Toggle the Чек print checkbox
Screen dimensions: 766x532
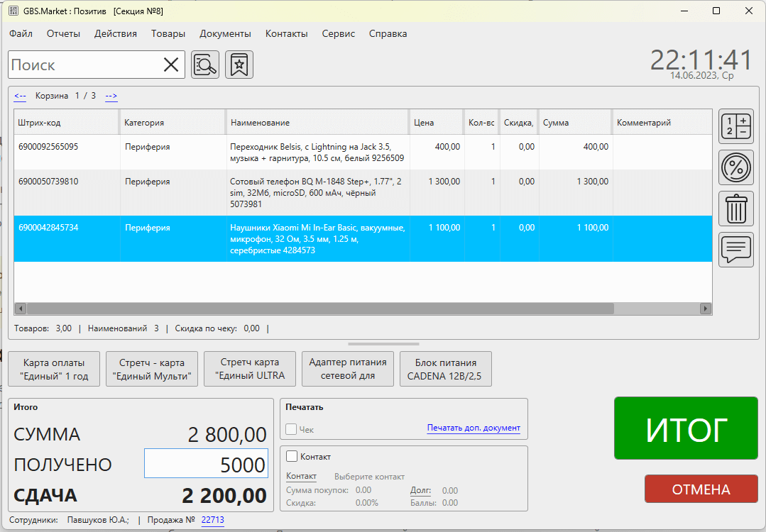291,429
